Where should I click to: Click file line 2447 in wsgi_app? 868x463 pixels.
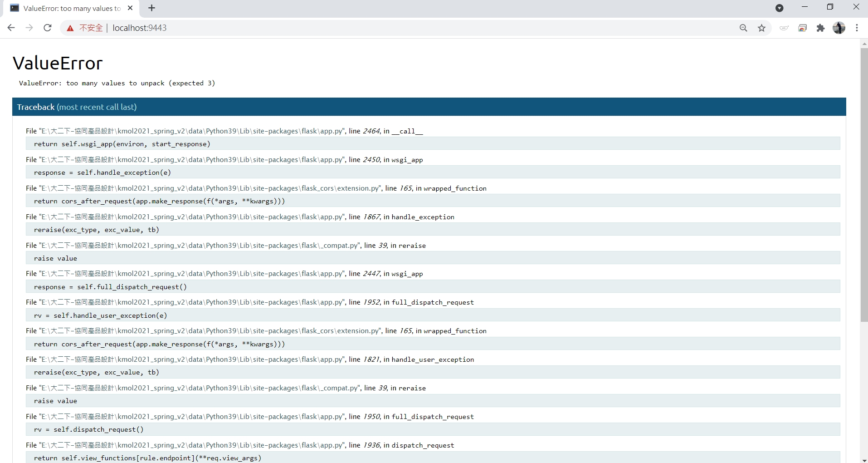pyautogui.click(x=224, y=274)
